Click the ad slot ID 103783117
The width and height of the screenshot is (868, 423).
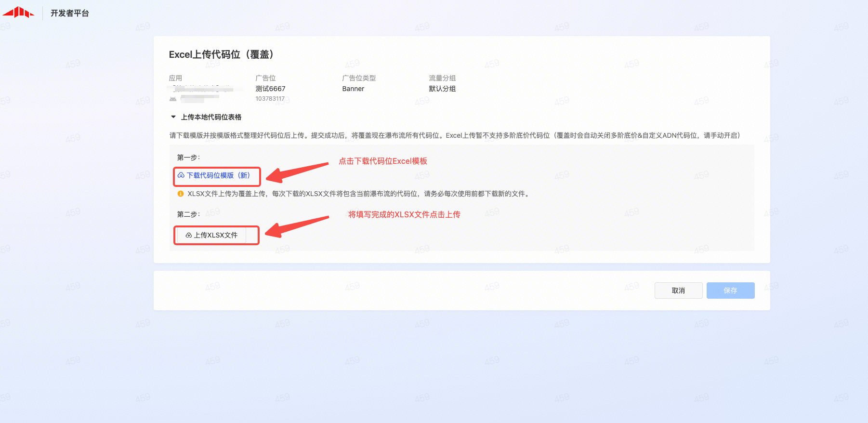(270, 99)
